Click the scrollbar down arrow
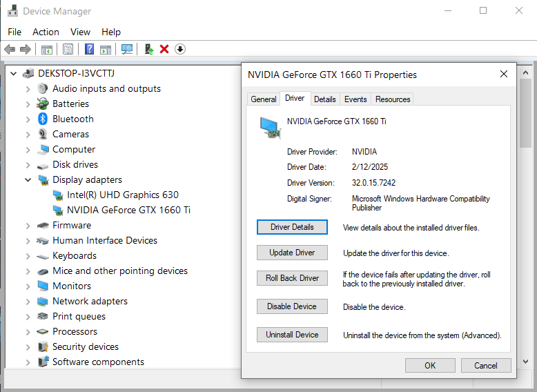This screenshot has width=537, height=392. [525, 362]
